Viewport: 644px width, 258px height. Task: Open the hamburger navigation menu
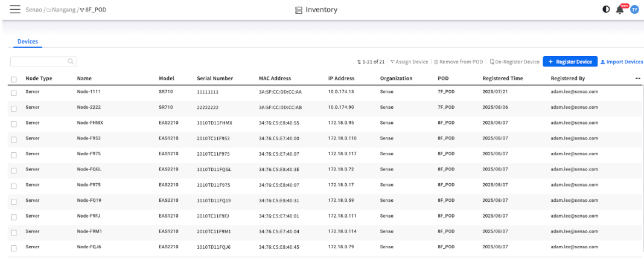pos(15,10)
